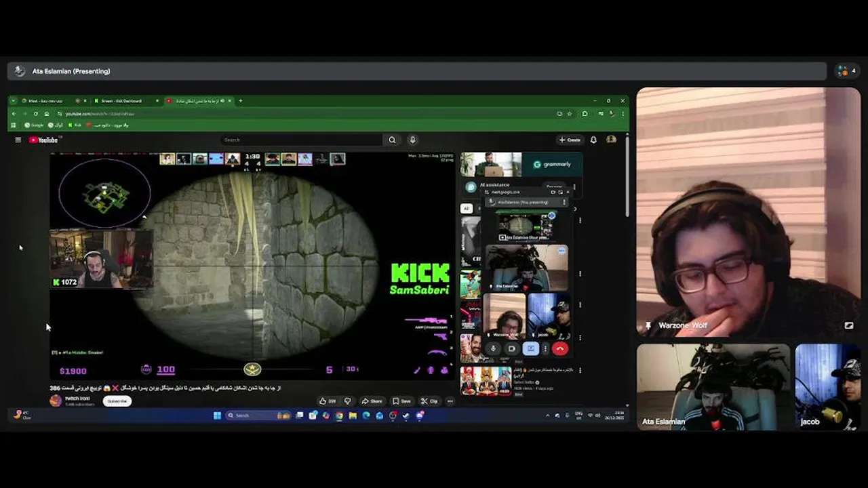Screen dimensions: 868x488
Task: Show hidden tray icons chevron
Action: [548, 415]
